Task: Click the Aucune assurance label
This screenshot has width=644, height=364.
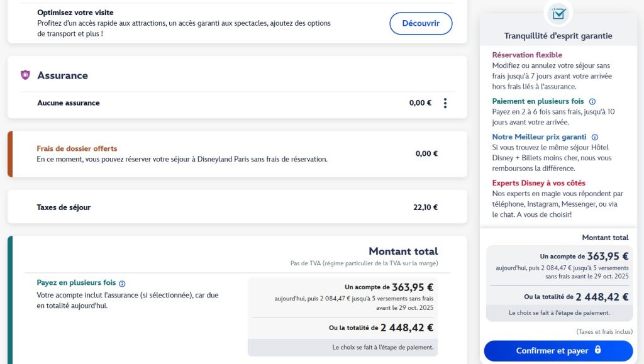Action: pyautogui.click(x=68, y=103)
